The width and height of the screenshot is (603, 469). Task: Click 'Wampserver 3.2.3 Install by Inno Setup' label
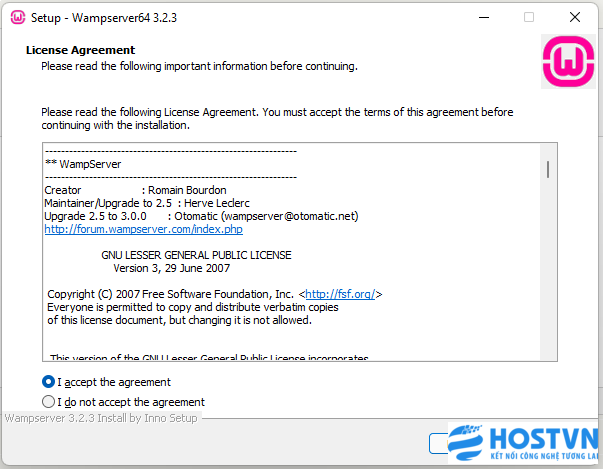pyautogui.click(x=101, y=418)
